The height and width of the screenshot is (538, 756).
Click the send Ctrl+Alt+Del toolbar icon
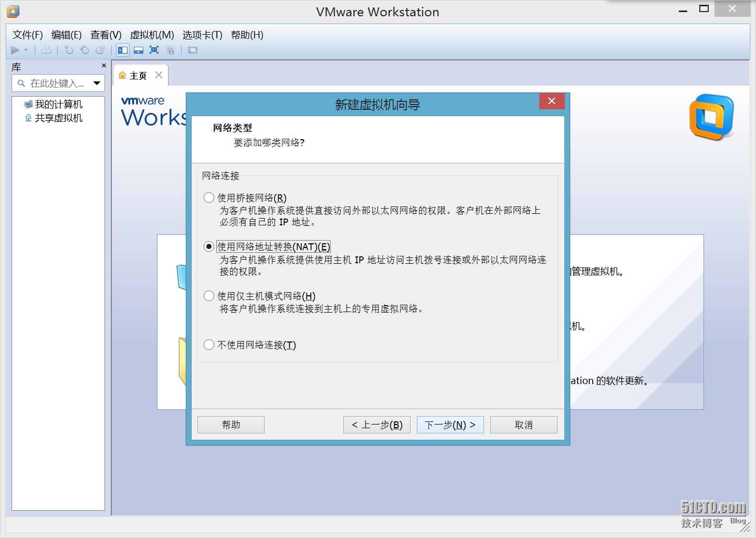point(47,50)
